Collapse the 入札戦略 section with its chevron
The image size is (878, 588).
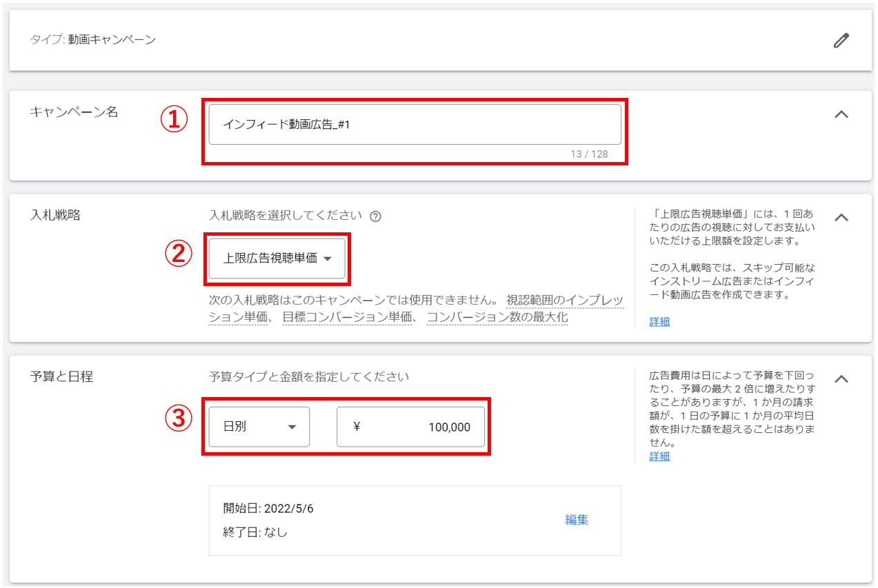(x=841, y=217)
